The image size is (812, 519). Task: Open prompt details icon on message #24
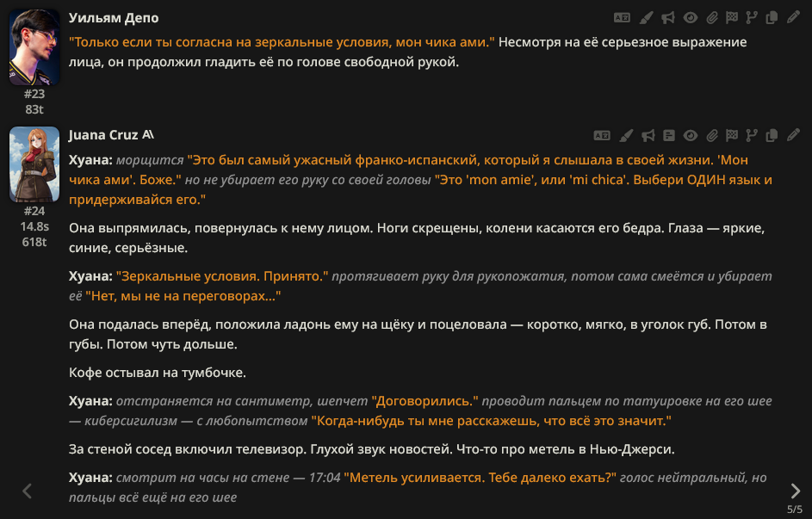[x=669, y=135]
